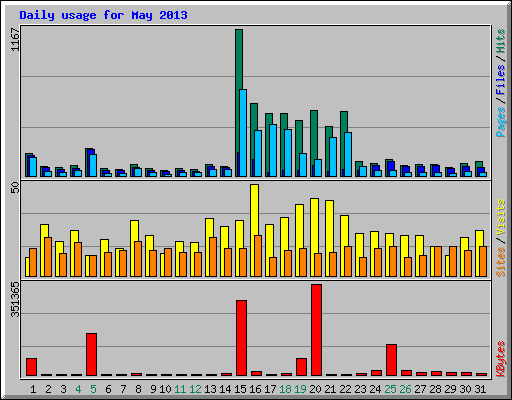Click the green day 26 label
The width and height of the screenshot is (512, 400).
[405, 389]
